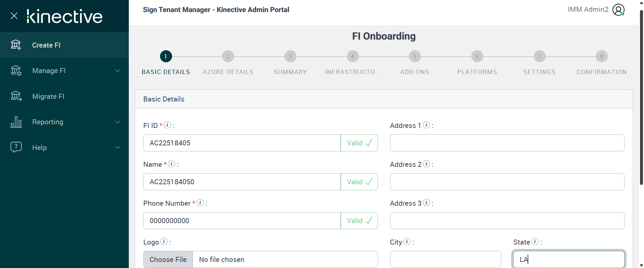Open the Help menu item
Image resolution: width=644 pixels, height=268 pixels.
(x=40, y=148)
